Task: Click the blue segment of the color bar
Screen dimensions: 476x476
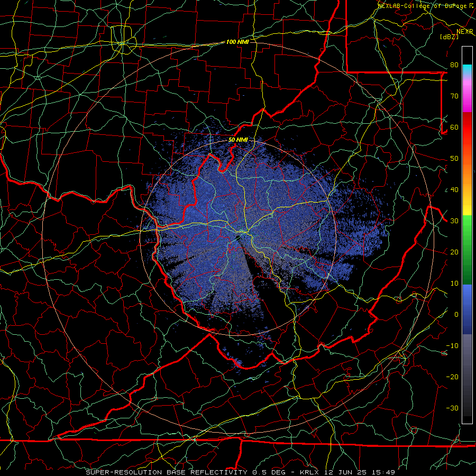Action: (x=467, y=309)
